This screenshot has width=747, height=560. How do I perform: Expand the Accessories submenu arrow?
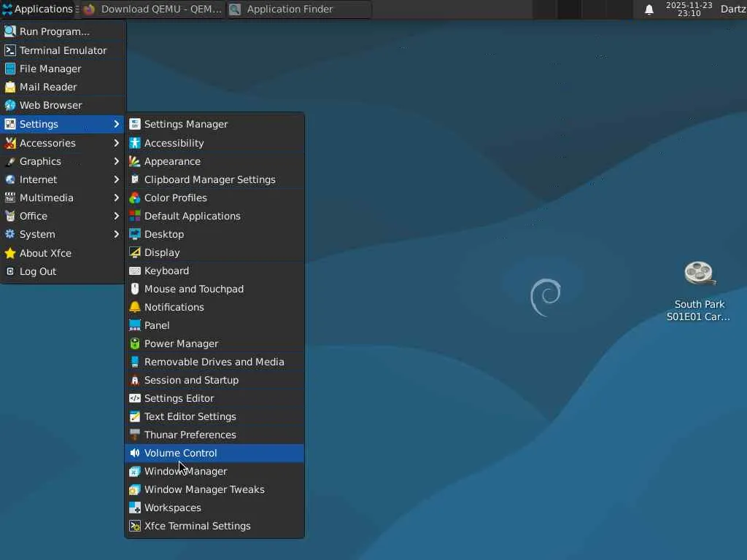[116, 143]
